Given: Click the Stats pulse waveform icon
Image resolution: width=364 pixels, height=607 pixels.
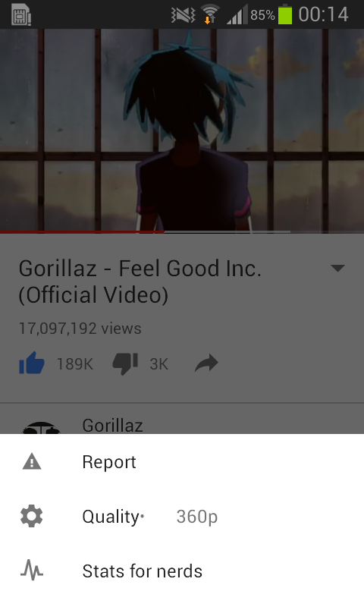Looking at the screenshot, I should coord(32,571).
